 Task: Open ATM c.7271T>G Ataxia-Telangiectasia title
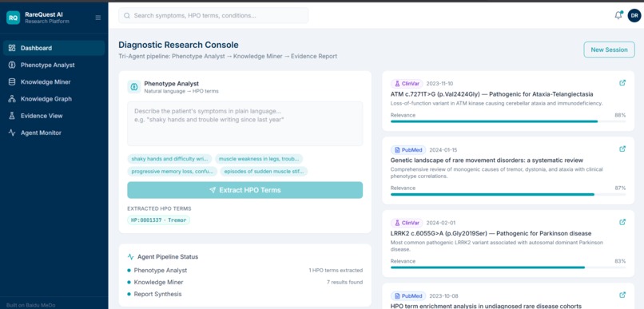click(x=491, y=94)
